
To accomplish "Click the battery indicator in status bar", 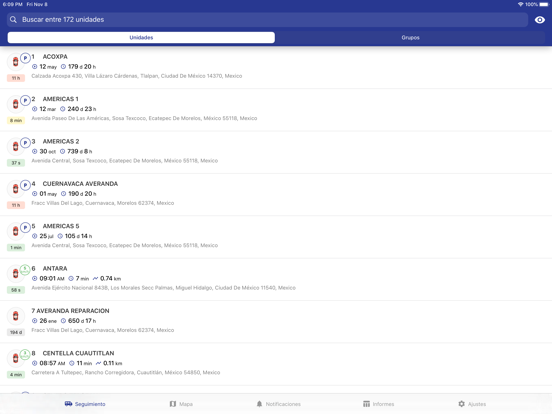I will pos(544,4).
